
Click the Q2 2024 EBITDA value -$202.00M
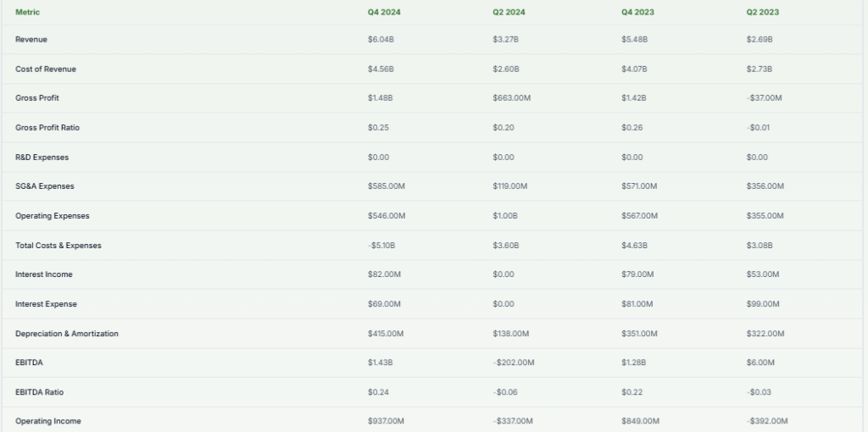[x=514, y=363]
